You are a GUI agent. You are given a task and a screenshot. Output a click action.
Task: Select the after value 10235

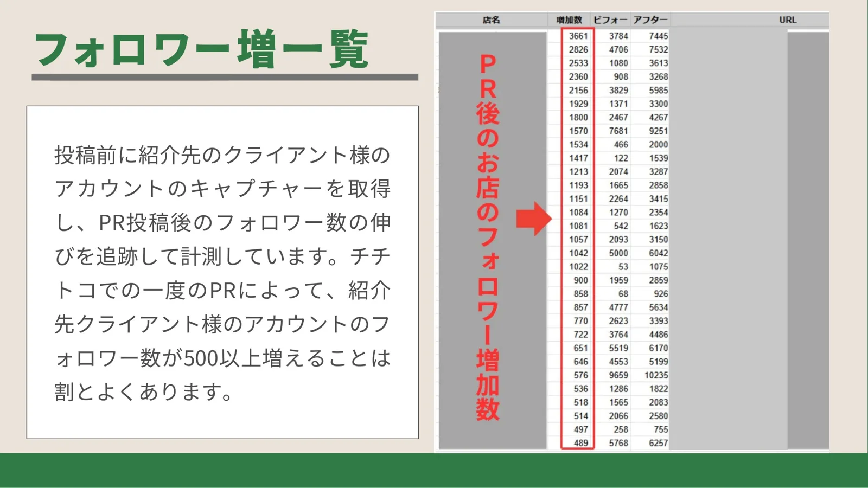656,375
